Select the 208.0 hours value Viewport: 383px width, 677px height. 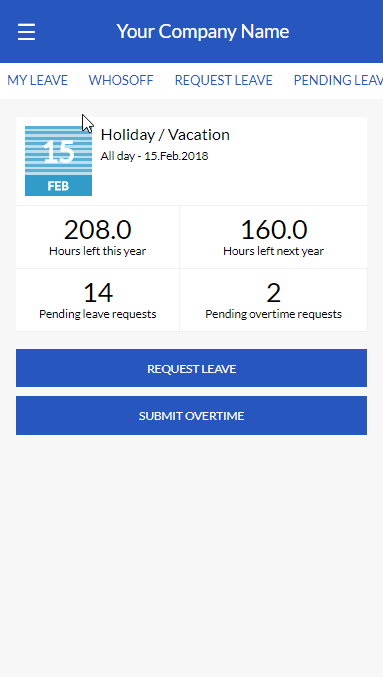[98, 230]
